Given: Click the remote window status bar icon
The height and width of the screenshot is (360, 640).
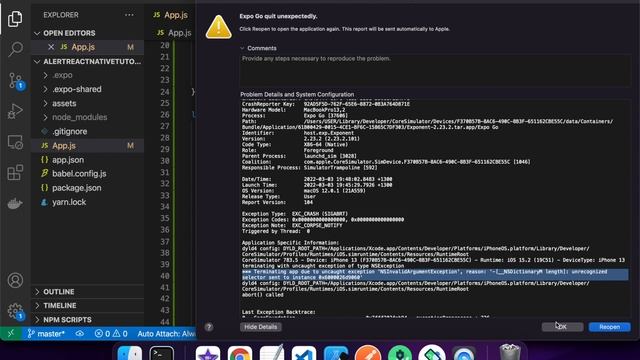Looking at the screenshot, I should (11, 333).
